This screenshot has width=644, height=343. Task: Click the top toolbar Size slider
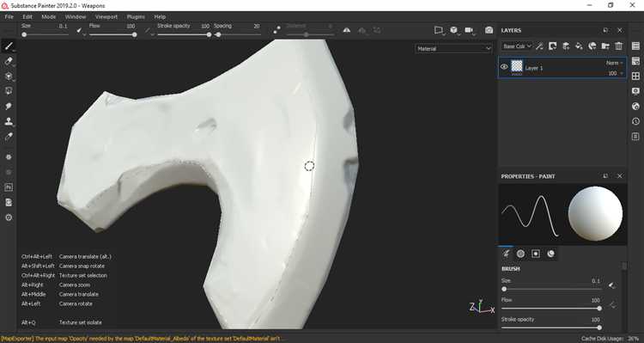[46, 34]
